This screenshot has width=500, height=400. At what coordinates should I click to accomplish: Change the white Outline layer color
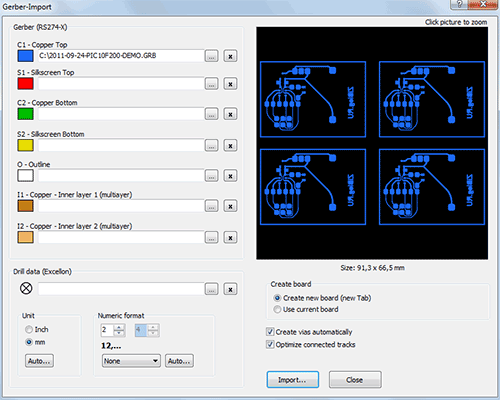click(25, 175)
